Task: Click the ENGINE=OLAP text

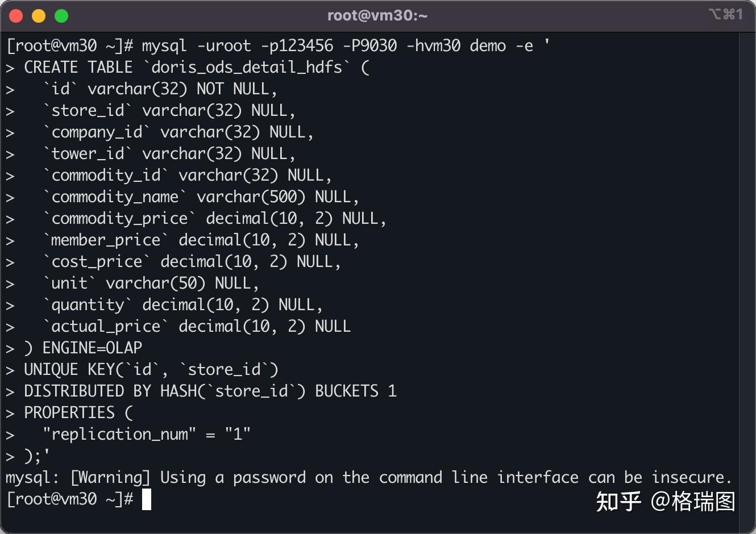Action: click(x=92, y=348)
